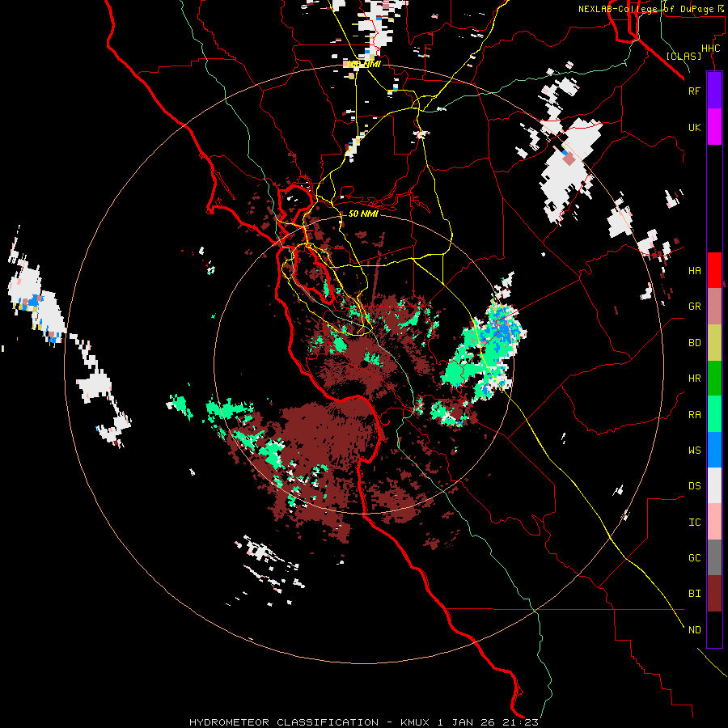728x728 pixels.
Task: Click the 100 NMI range ring label
Action: (363, 64)
